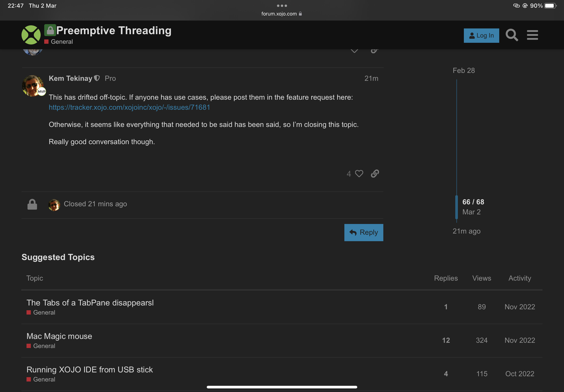
Task: Click Kem Tekinay's username
Action: (x=70, y=78)
